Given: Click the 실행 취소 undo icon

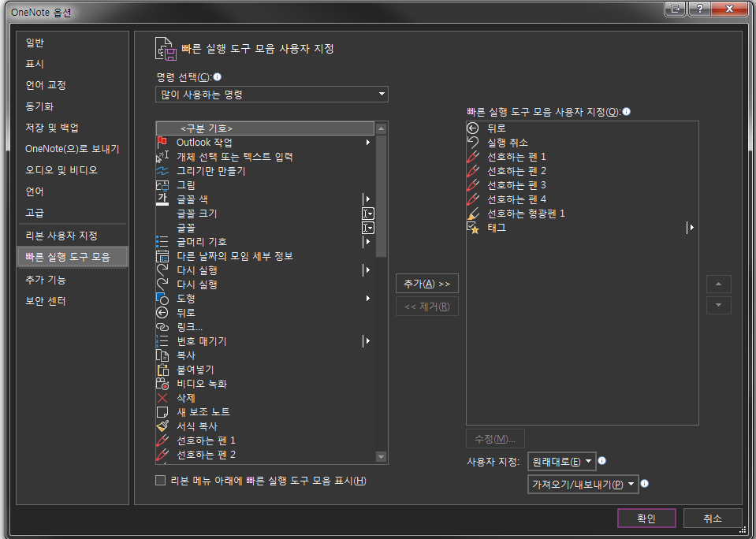Looking at the screenshot, I should [x=472, y=142].
